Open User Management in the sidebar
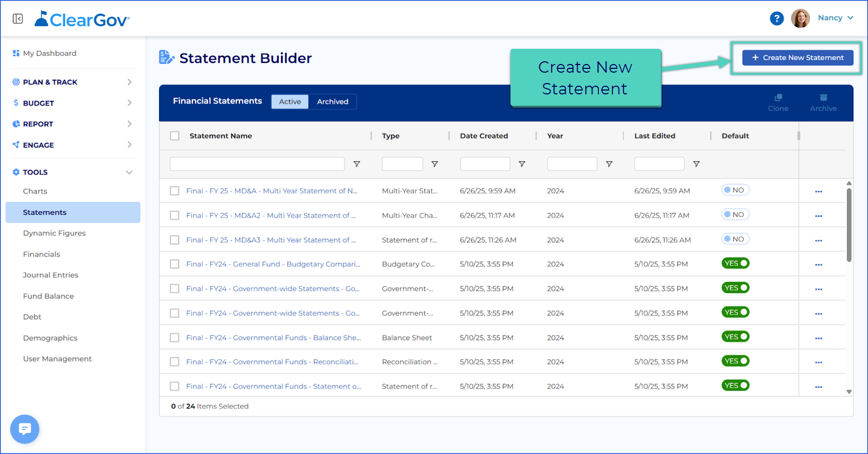Image resolution: width=868 pixels, height=454 pixels. click(x=57, y=359)
